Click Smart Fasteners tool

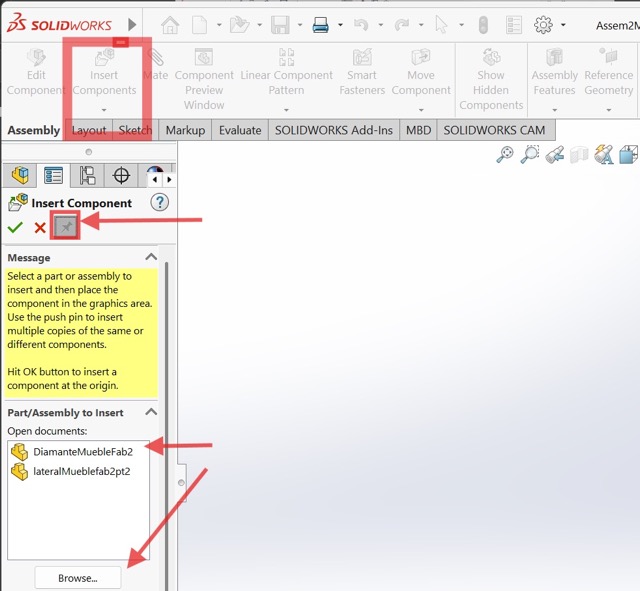click(x=362, y=72)
